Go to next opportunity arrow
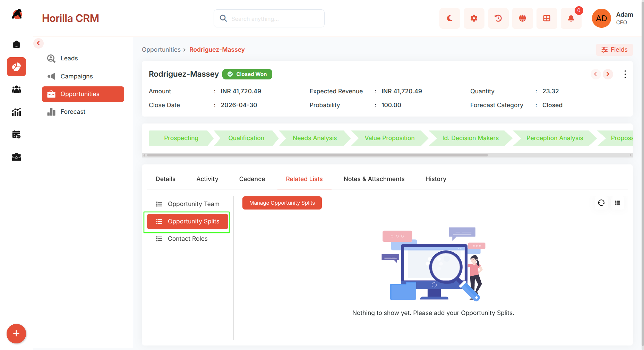The width and height of the screenshot is (644, 350). point(608,74)
